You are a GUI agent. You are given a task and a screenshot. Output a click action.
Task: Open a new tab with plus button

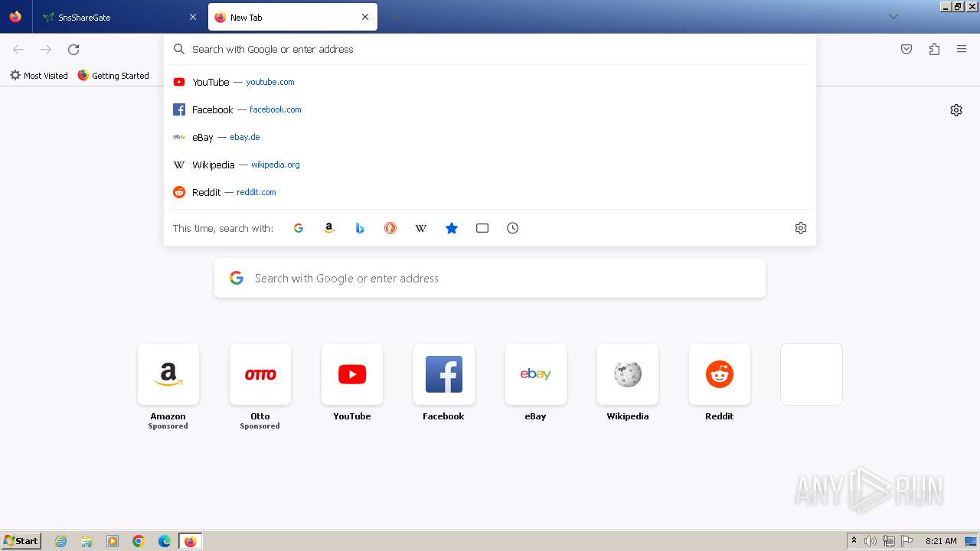point(394,17)
